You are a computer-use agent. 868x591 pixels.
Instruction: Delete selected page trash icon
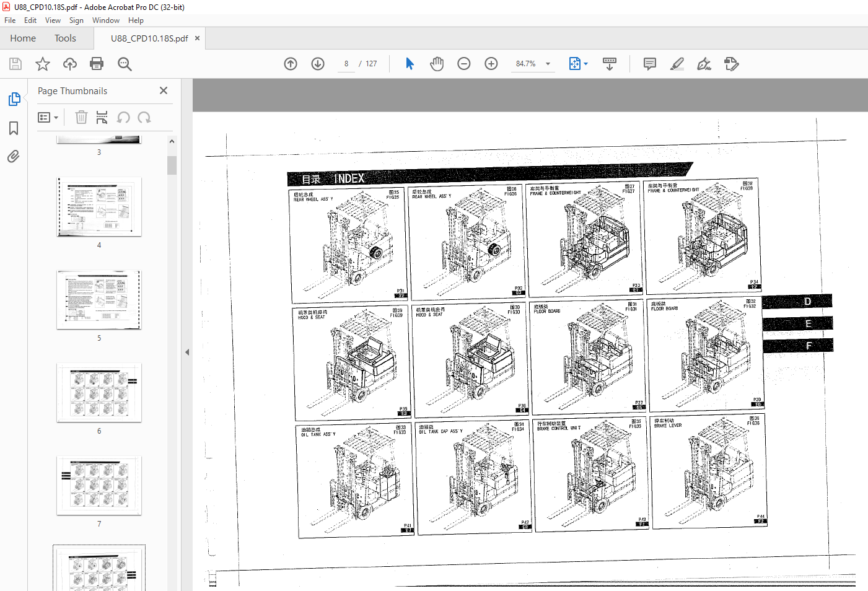(x=81, y=117)
